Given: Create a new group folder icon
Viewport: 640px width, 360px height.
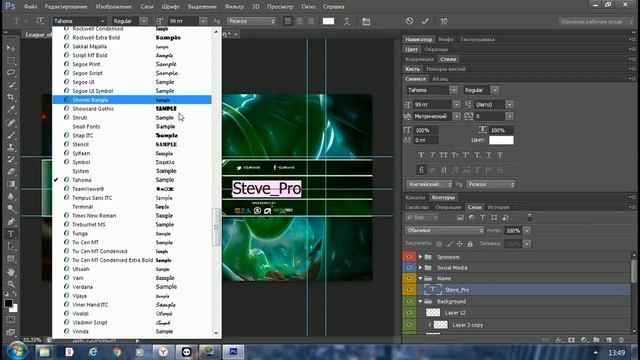Looking at the screenshot, I should tap(596, 340).
